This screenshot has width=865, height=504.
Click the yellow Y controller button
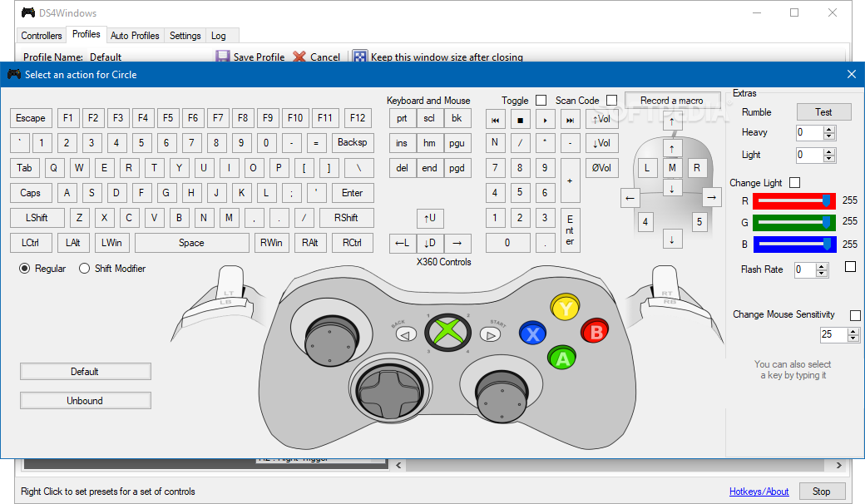[x=565, y=308]
